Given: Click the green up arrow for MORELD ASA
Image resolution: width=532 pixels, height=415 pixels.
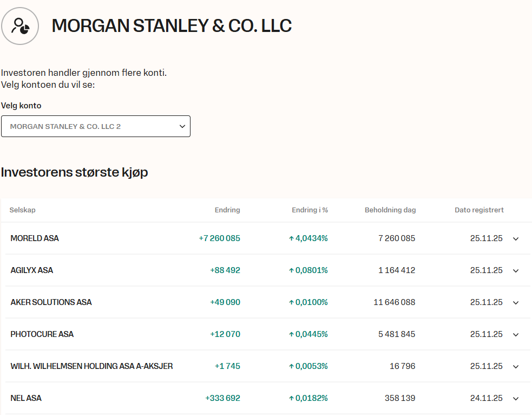Looking at the screenshot, I should pyautogui.click(x=291, y=238).
